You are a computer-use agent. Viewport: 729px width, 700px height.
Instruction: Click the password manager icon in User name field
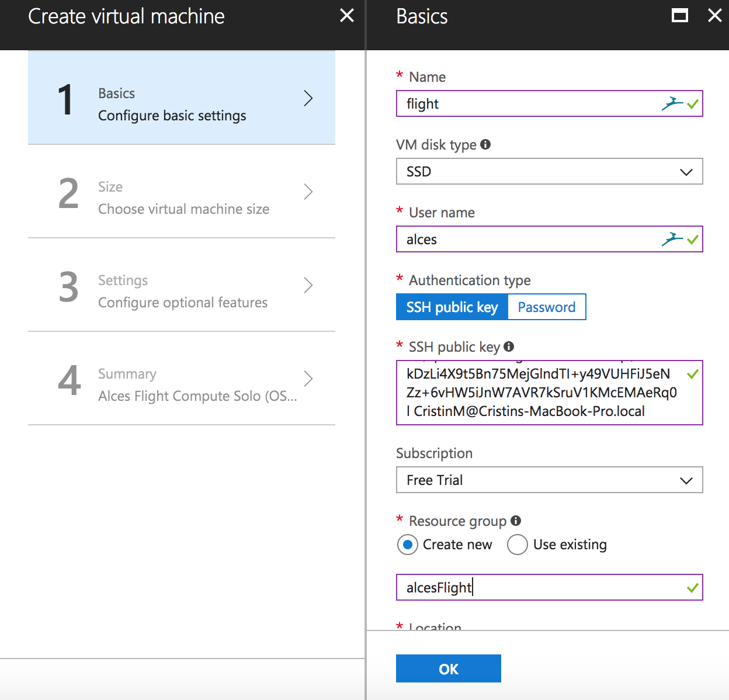(672, 239)
